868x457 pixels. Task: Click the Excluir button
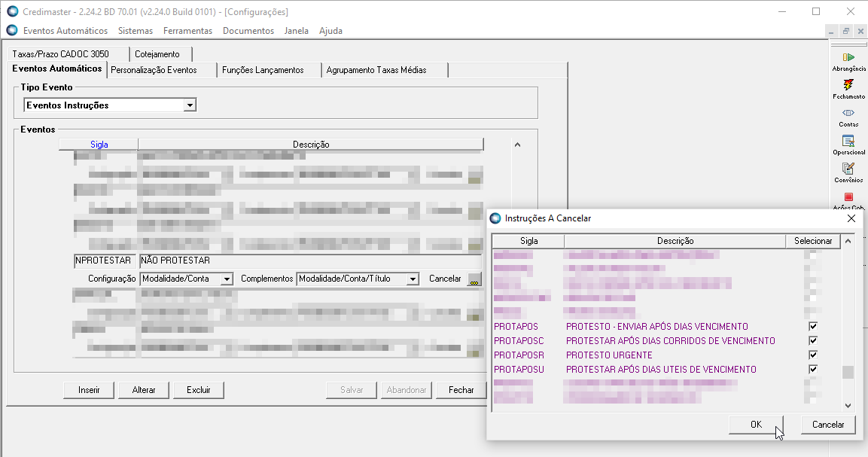click(x=198, y=390)
